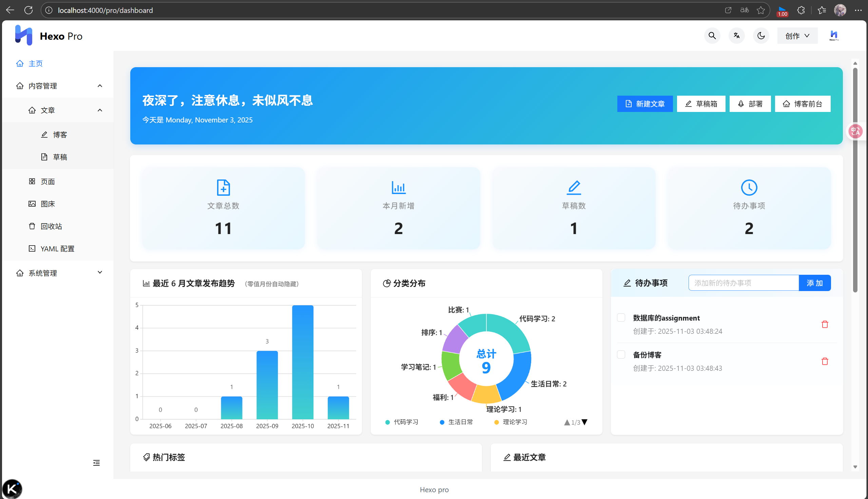Open YAML 配置 in the sidebar

coord(57,248)
